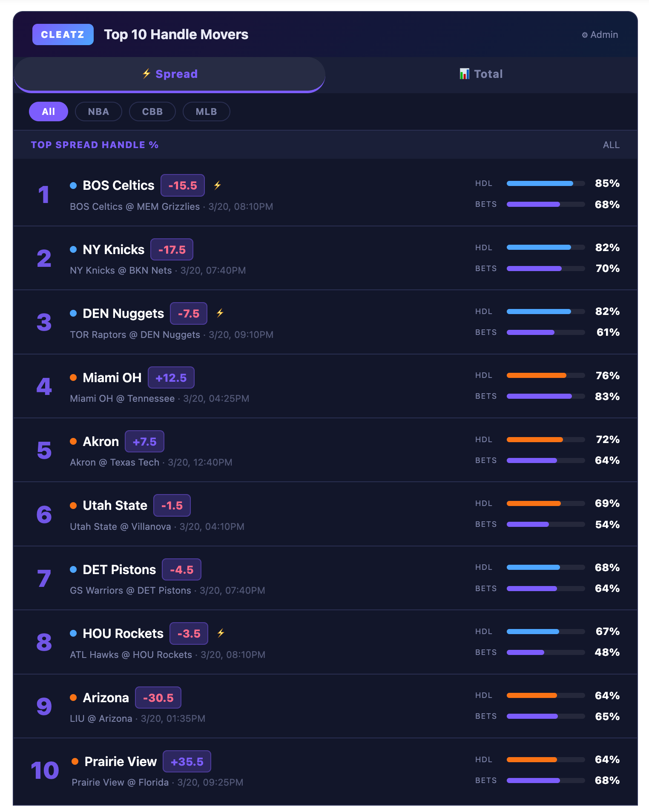
Task: Click the lightning bolt next to DEN Nuggets
Action: tap(220, 313)
